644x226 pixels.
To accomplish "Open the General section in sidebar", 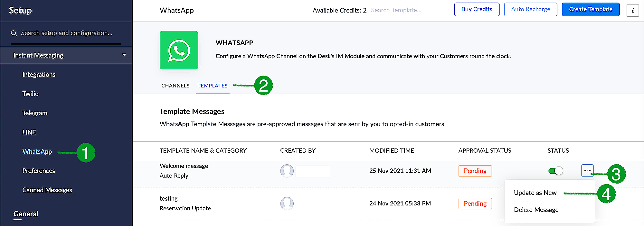I will click(x=26, y=214).
